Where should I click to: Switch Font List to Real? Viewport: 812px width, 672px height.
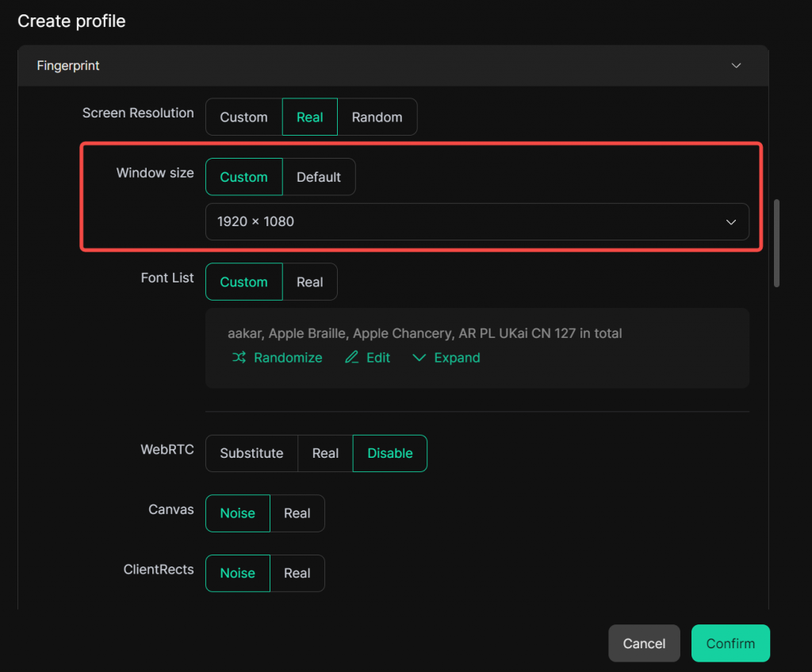[309, 282]
